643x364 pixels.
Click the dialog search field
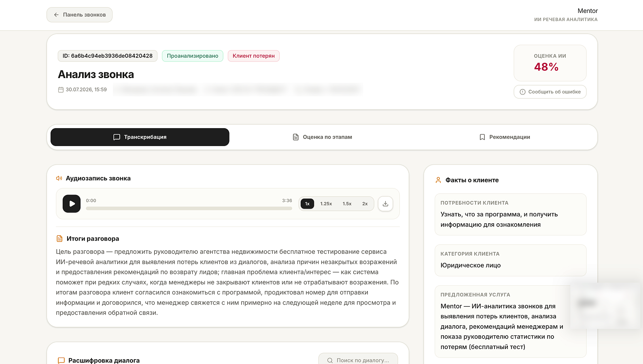(358, 360)
